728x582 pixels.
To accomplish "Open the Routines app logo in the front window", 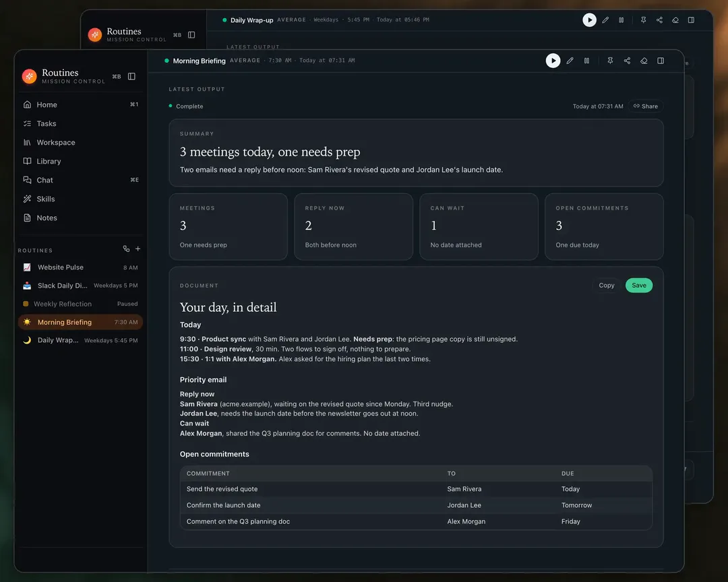I will point(29,76).
